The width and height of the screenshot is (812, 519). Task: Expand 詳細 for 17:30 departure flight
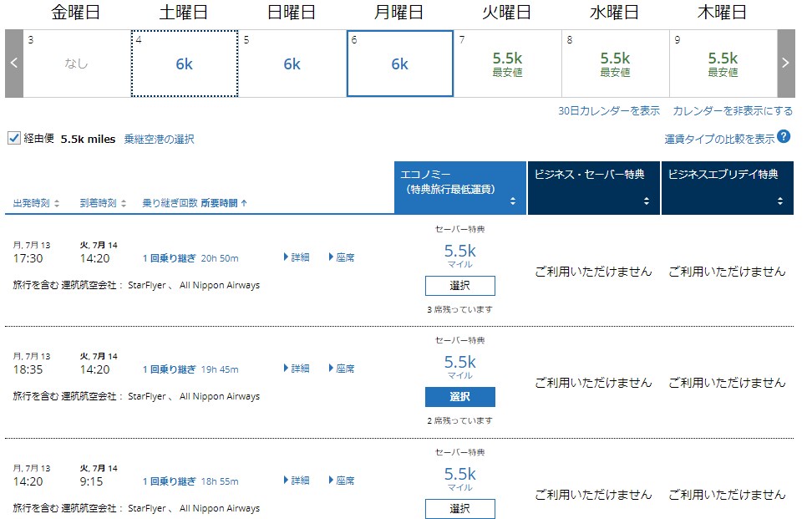pyautogui.click(x=297, y=257)
